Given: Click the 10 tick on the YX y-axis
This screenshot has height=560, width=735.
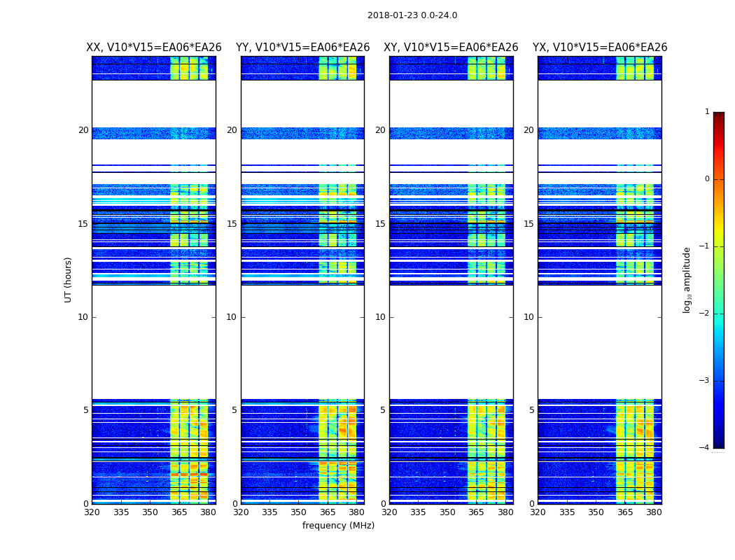Looking at the screenshot, I should point(529,317).
